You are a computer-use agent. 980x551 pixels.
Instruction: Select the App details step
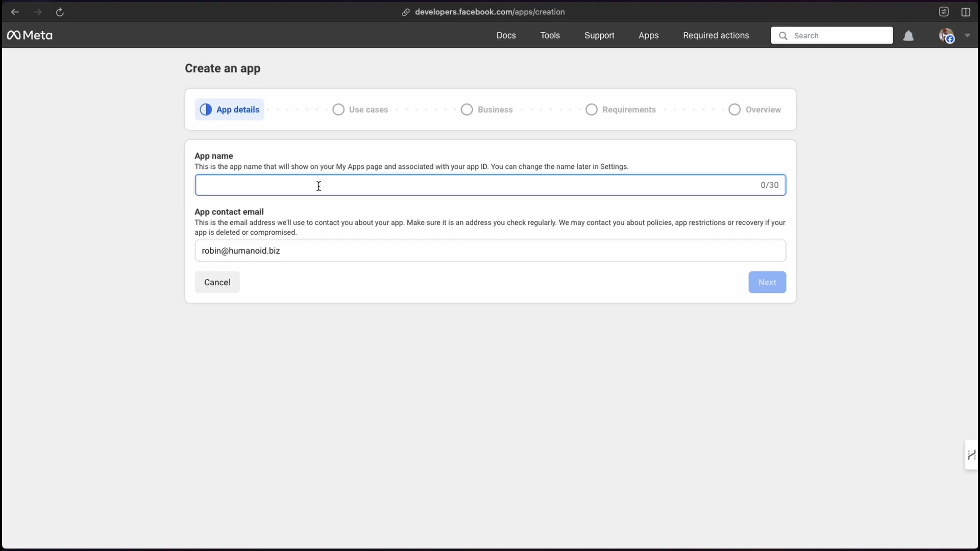click(230, 110)
